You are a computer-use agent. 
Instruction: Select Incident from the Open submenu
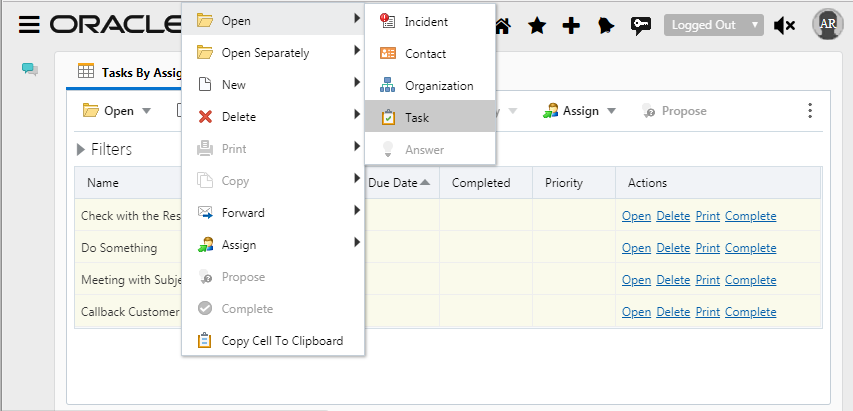426,21
